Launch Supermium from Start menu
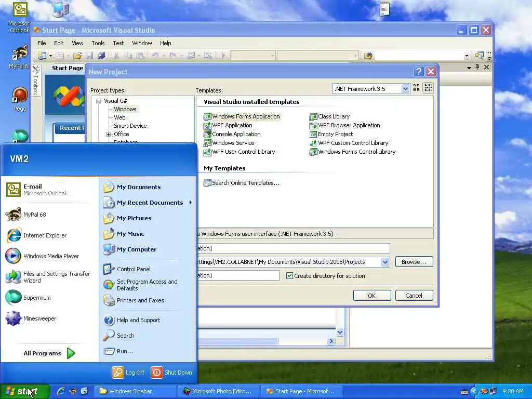This screenshot has height=399, width=532. (x=29, y=298)
